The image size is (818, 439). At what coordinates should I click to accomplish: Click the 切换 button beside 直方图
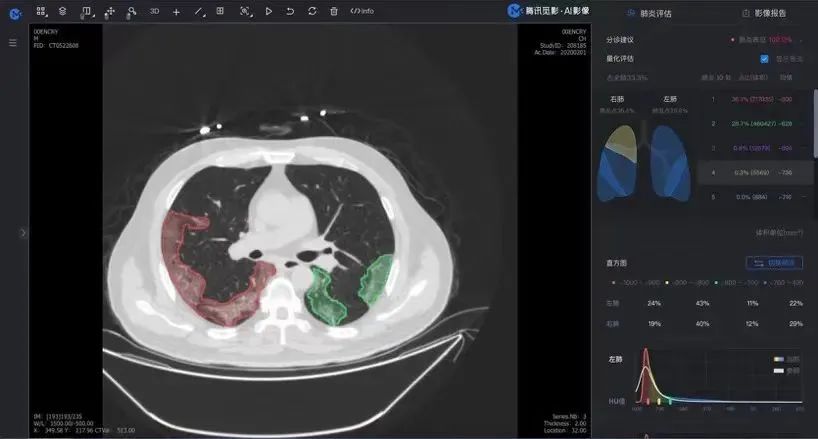[774, 263]
